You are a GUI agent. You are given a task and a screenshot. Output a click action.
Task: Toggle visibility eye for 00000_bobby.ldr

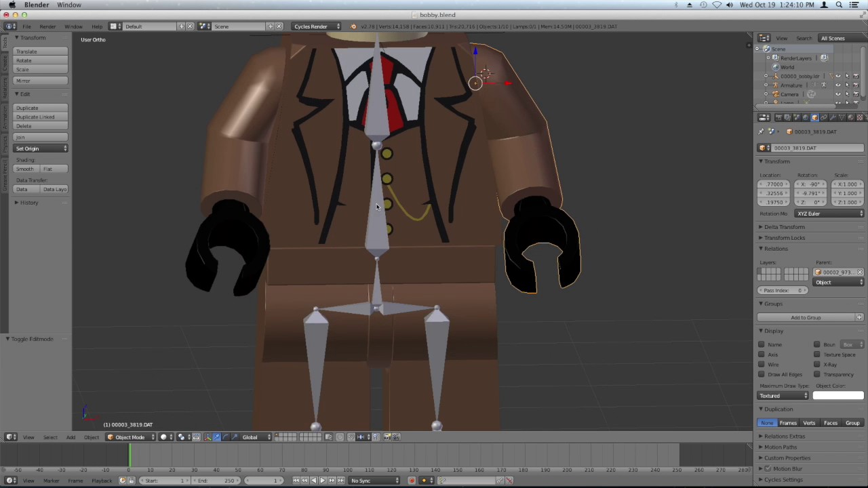tap(838, 76)
